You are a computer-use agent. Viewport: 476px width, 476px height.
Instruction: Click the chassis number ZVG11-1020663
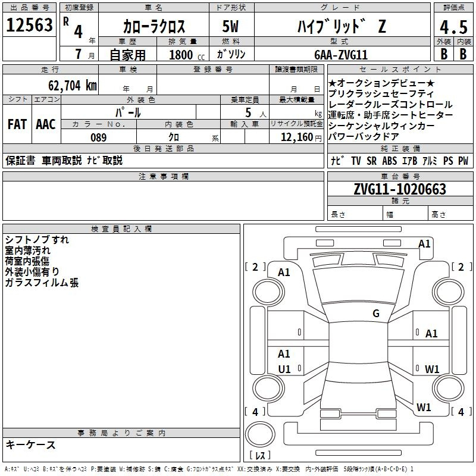(x=399, y=189)
